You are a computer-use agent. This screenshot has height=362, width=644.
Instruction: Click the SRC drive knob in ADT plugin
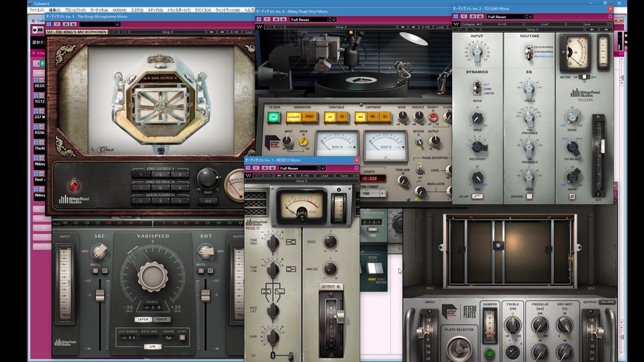(99, 251)
